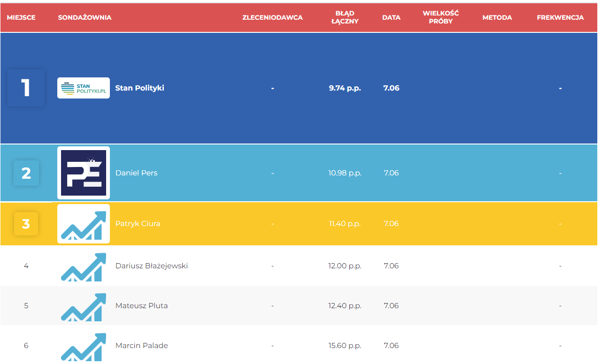Select the 15.60 p.p. error value
The width and height of the screenshot is (602, 364).
point(345,345)
